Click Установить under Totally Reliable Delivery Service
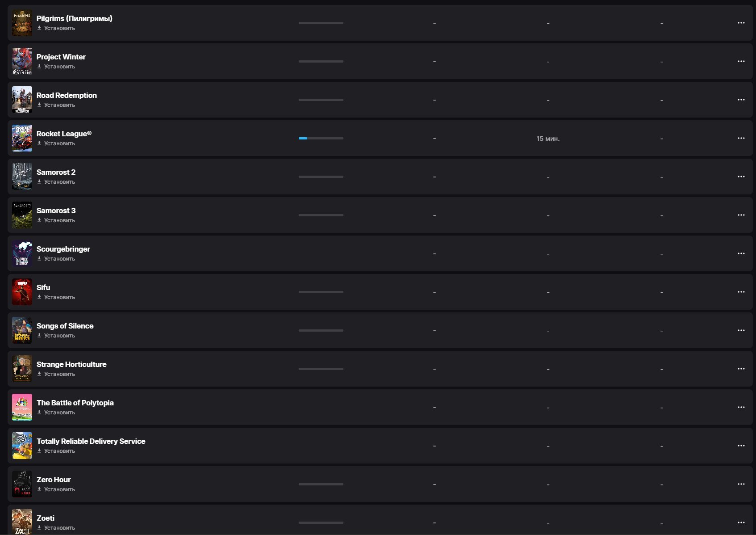Screen dimensions: 756x535 [x=59, y=451]
